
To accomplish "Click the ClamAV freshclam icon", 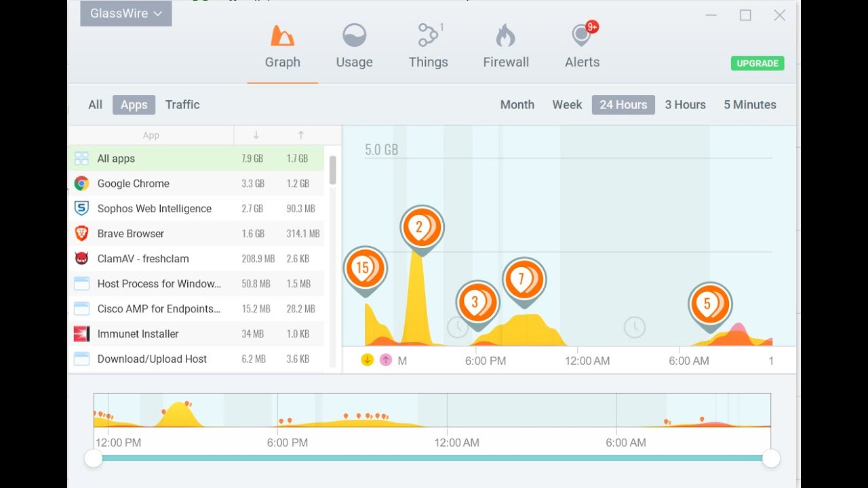I will point(81,259).
